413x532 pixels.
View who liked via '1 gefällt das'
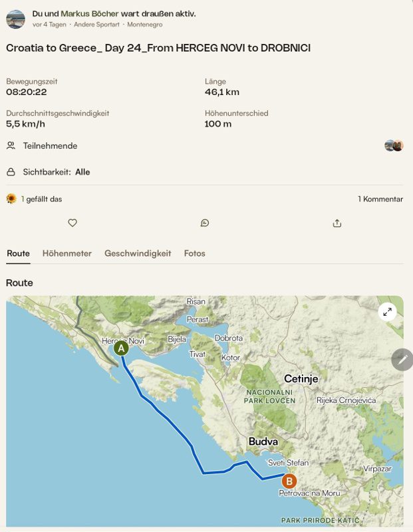(41, 199)
